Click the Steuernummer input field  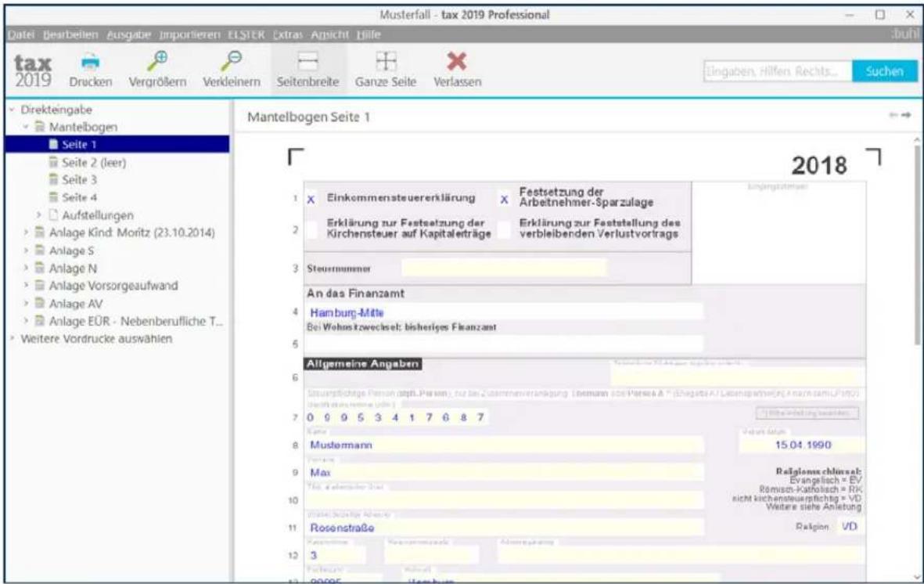click(504, 268)
